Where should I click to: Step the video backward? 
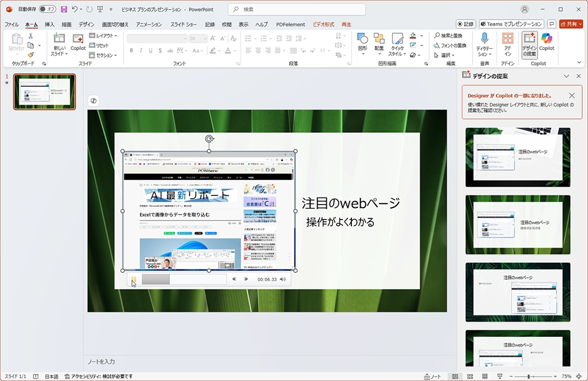coord(234,279)
